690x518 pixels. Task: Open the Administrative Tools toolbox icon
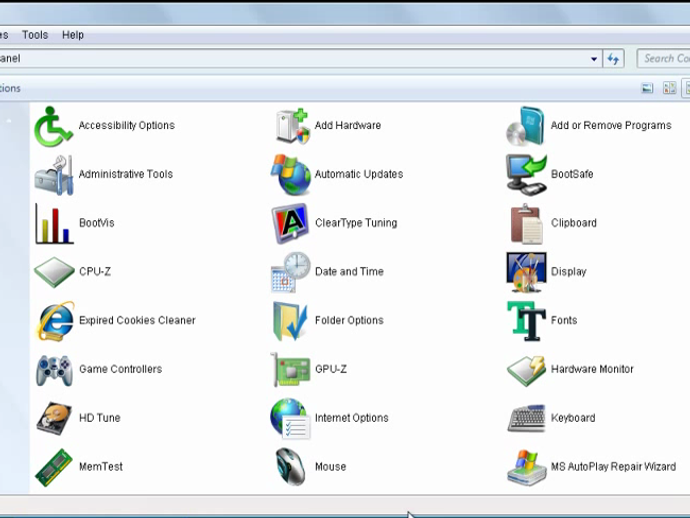coord(54,175)
